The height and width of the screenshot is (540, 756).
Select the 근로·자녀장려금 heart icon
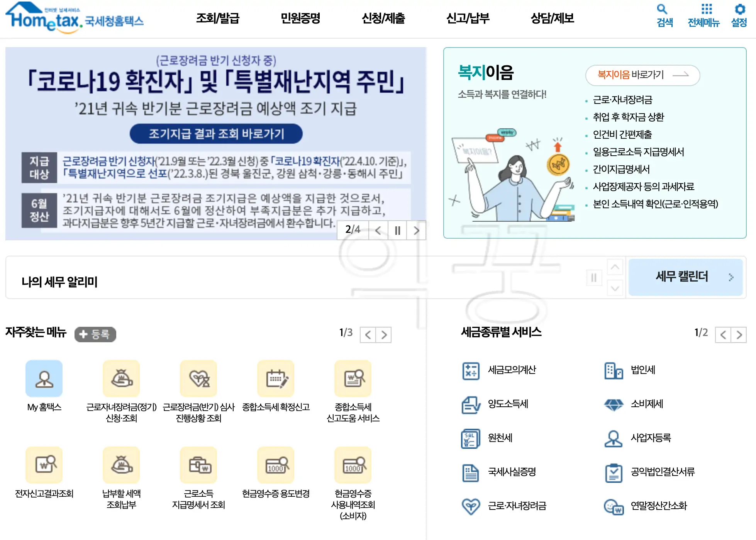(471, 507)
